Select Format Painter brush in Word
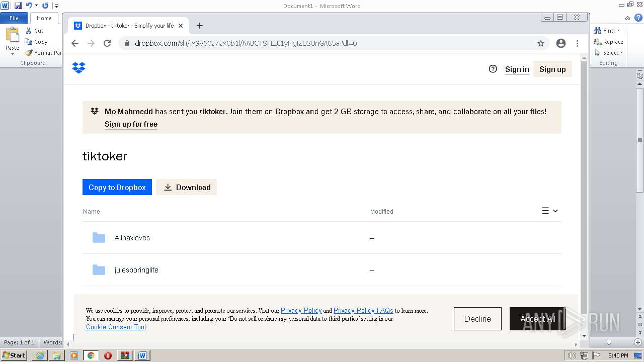Viewport: 644px width, 362px height. pos(43,53)
